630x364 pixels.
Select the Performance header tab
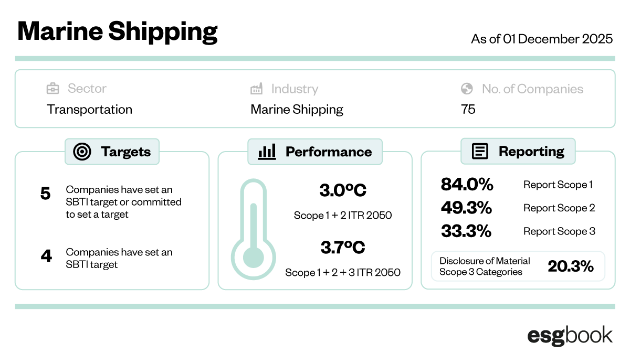tap(315, 152)
